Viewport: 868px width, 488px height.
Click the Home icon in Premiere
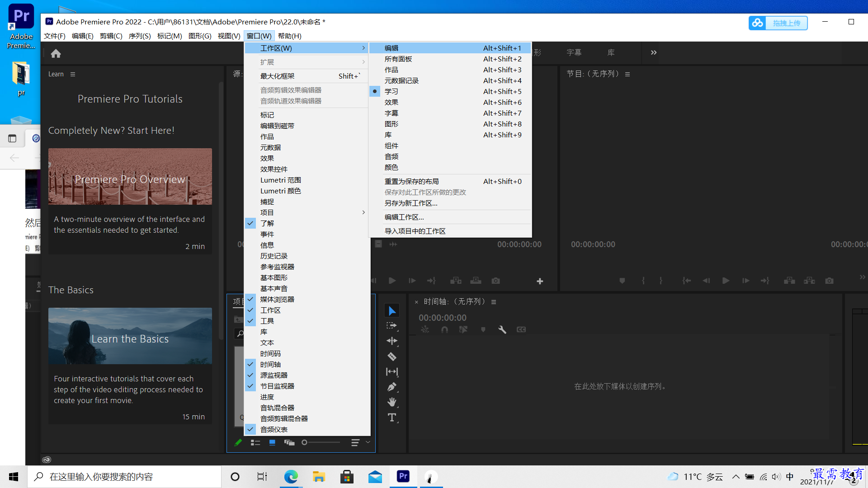[x=56, y=54]
